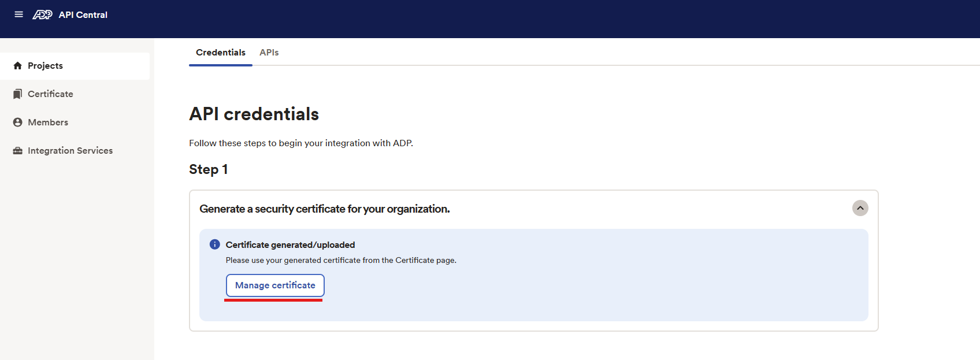Open Integration Services in sidebar
The width and height of the screenshot is (980, 360).
[x=75, y=151]
